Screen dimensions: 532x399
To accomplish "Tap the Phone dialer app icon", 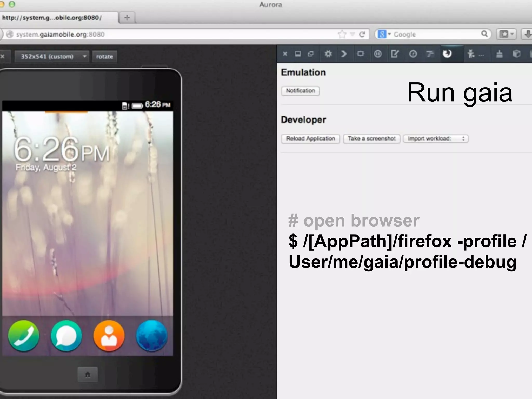I will click(x=24, y=336).
